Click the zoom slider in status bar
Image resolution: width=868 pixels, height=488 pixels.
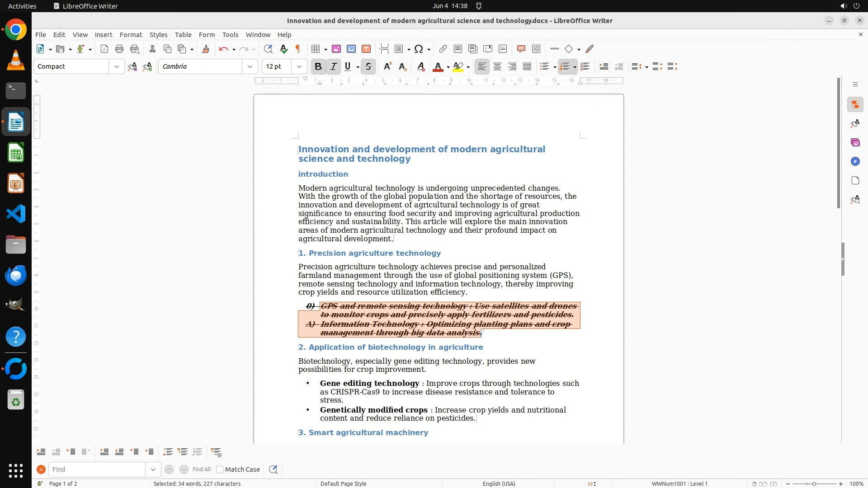814,483
